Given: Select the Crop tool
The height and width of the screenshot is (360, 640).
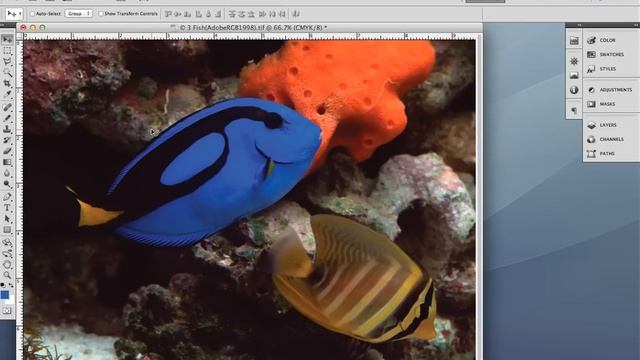Looking at the screenshot, I should point(7,83).
